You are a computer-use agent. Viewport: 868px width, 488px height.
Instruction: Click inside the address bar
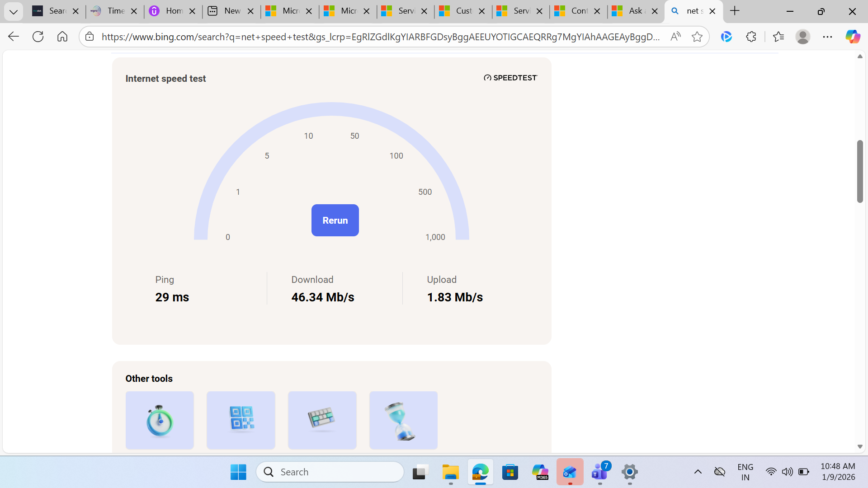pyautogui.click(x=362, y=37)
